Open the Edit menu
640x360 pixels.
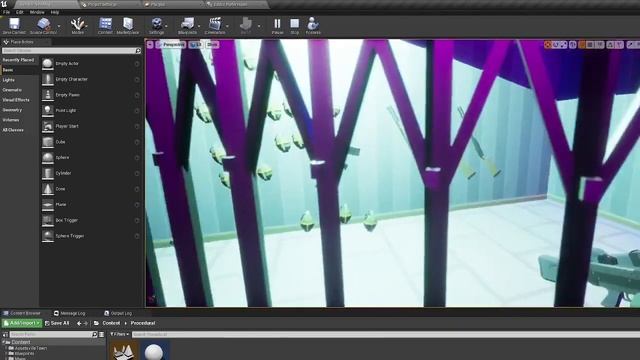(20, 12)
